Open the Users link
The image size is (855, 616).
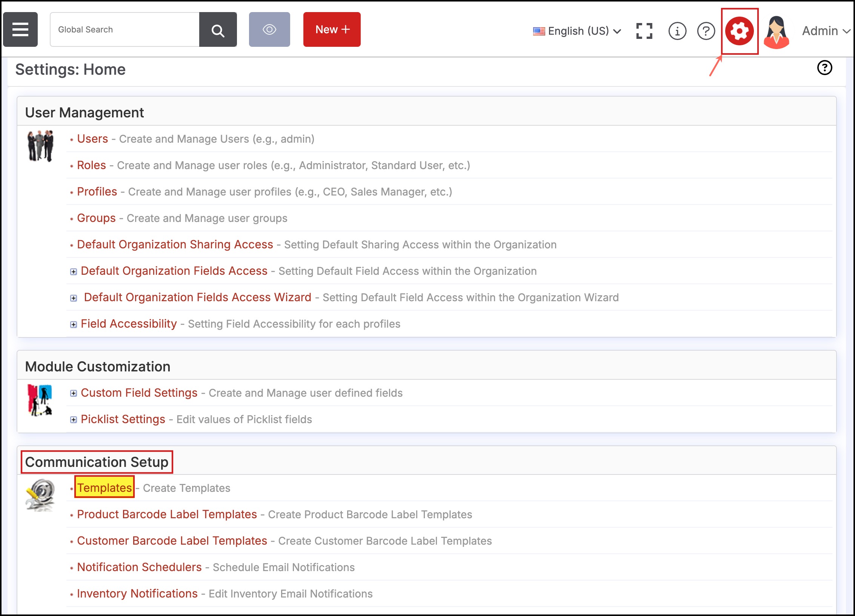[x=92, y=139]
